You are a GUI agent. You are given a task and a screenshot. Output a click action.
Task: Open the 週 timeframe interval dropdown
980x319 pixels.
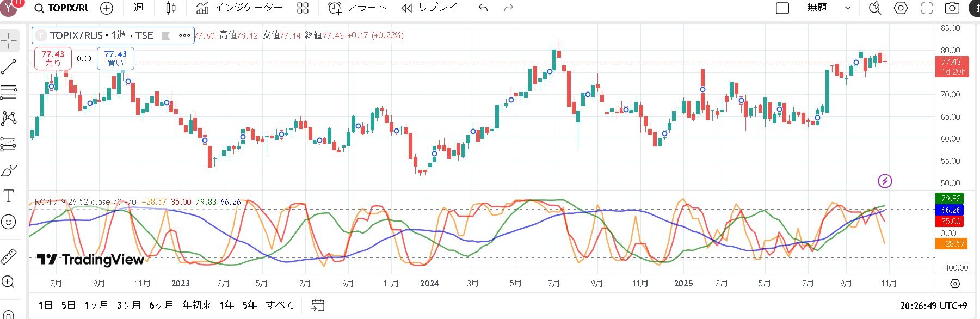click(x=139, y=8)
